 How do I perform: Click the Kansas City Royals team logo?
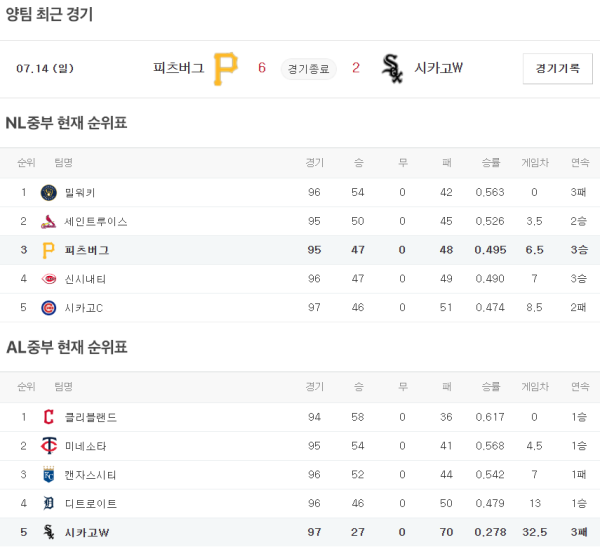pyautogui.click(x=49, y=475)
